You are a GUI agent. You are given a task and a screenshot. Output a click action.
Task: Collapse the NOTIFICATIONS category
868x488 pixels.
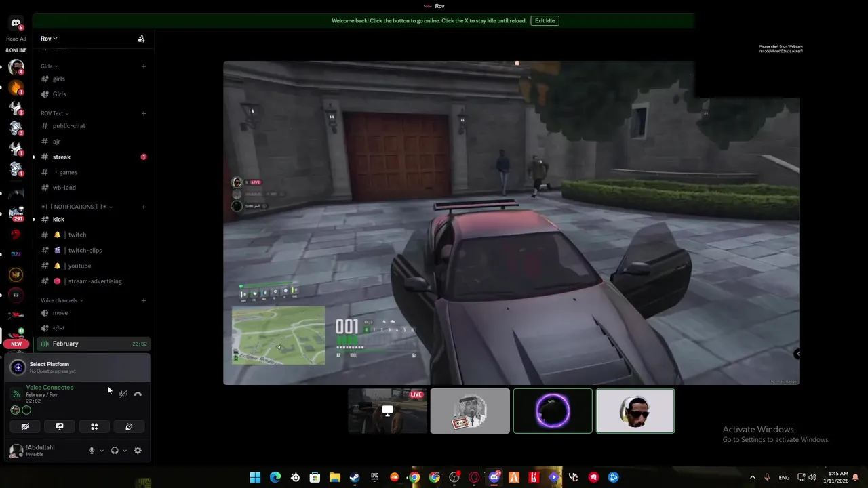(77, 207)
